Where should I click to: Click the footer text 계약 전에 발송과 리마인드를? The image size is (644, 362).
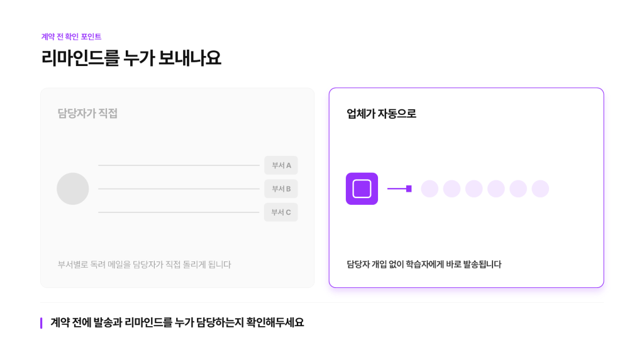pyautogui.click(x=111, y=322)
